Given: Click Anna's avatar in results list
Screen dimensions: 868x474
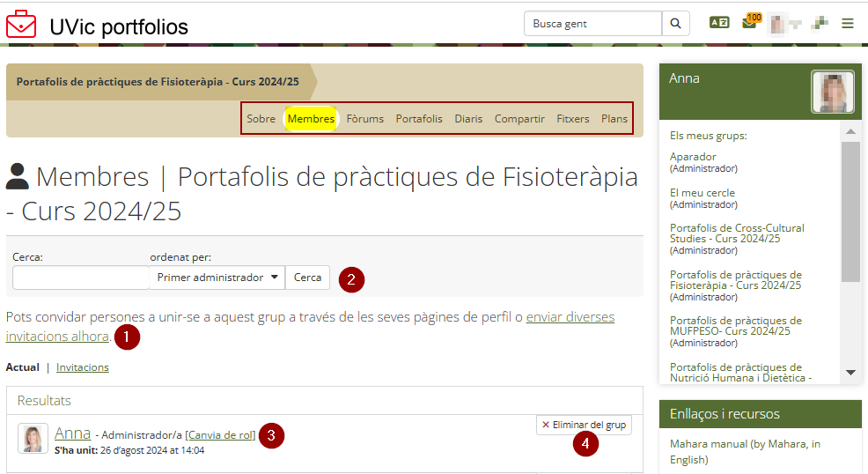Looking at the screenshot, I should pyautogui.click(x=33, y=439).
